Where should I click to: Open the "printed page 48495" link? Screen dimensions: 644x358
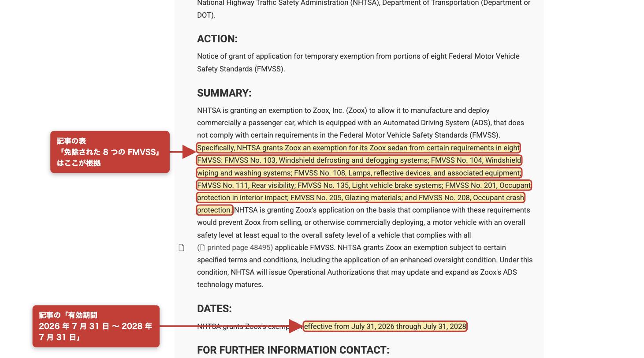pyautogui.click(x=236, y=247)
